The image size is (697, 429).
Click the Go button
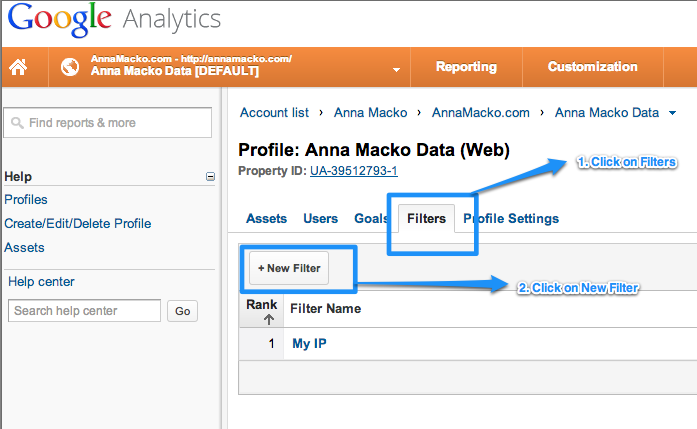(x=182, y=311)
